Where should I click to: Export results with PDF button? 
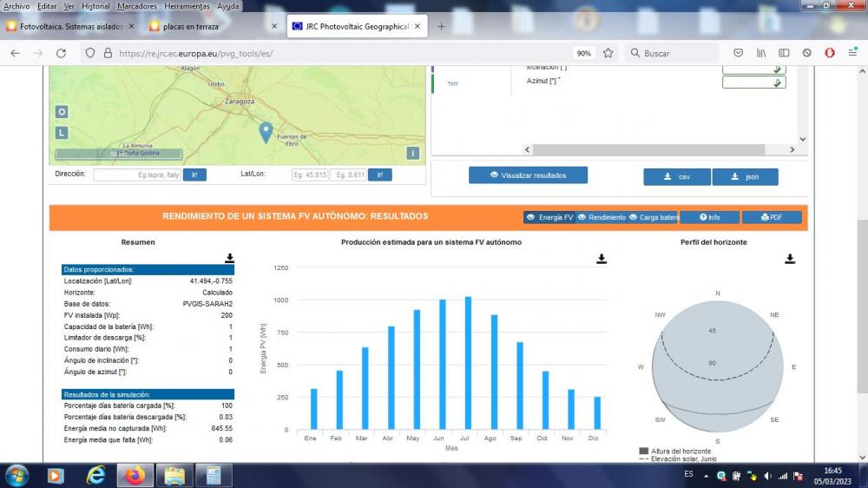coord(772,217)
